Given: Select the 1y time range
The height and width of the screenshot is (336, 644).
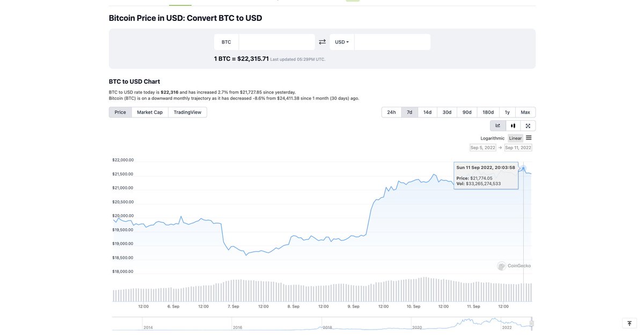Looking at the screenshot, I should click(x=507, y=112).
